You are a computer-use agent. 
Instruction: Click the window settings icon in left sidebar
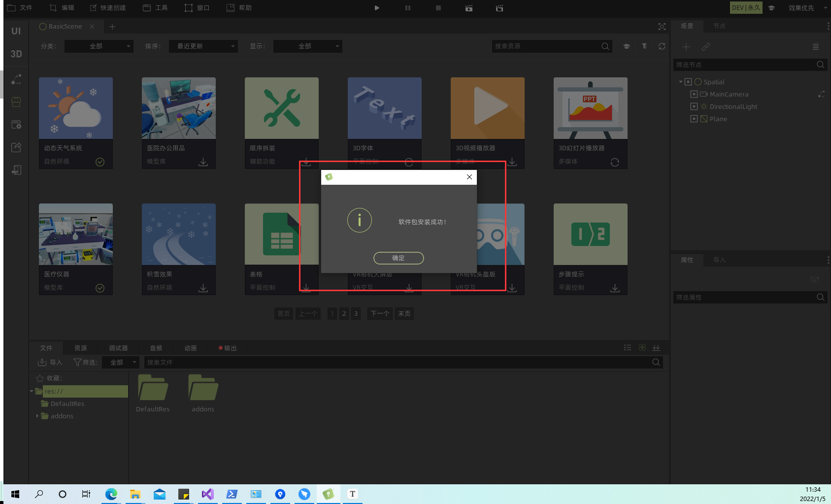click(x=16, y=125)
